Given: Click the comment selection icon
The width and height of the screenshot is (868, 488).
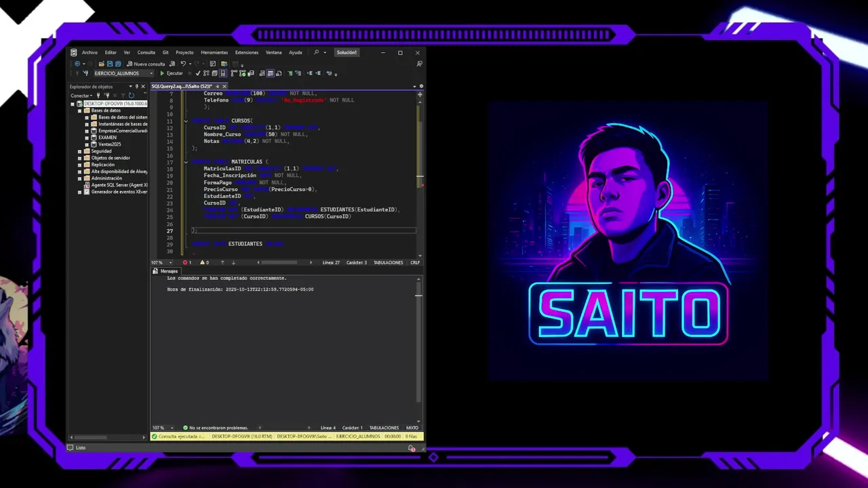Looking at the screenshot, I should pyautogui.click(x=290, y=73).
